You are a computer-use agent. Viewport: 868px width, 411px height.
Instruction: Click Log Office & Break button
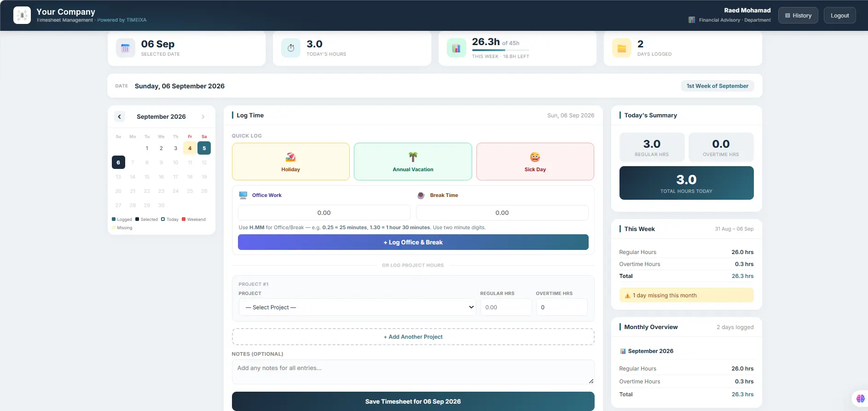413,242
